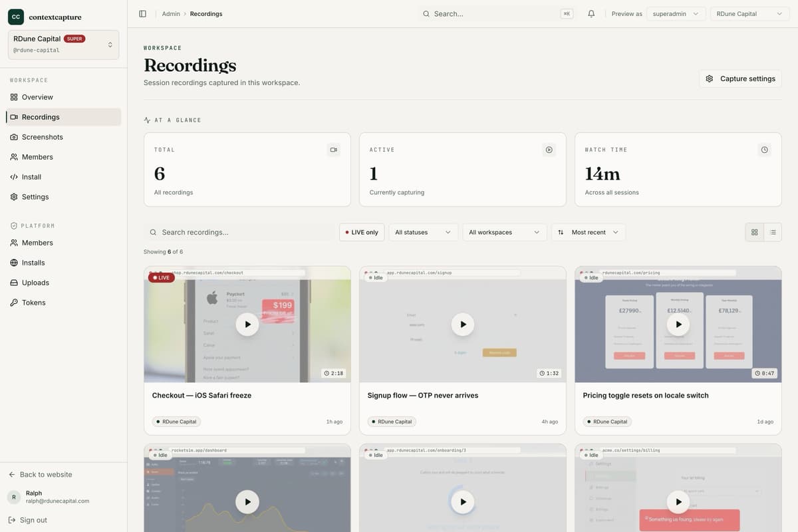Viewport: 798px width, 532px height.
Task: Click the LIVE badge on Checkout thumbnail
Action: tap(161, 277)
